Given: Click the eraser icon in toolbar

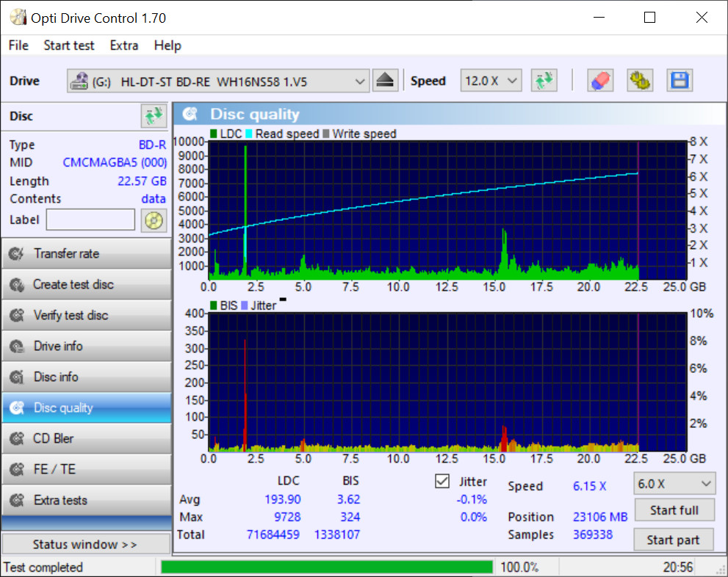Looking at the screenshot, I should pyautogui.click(x=600, y=81).
